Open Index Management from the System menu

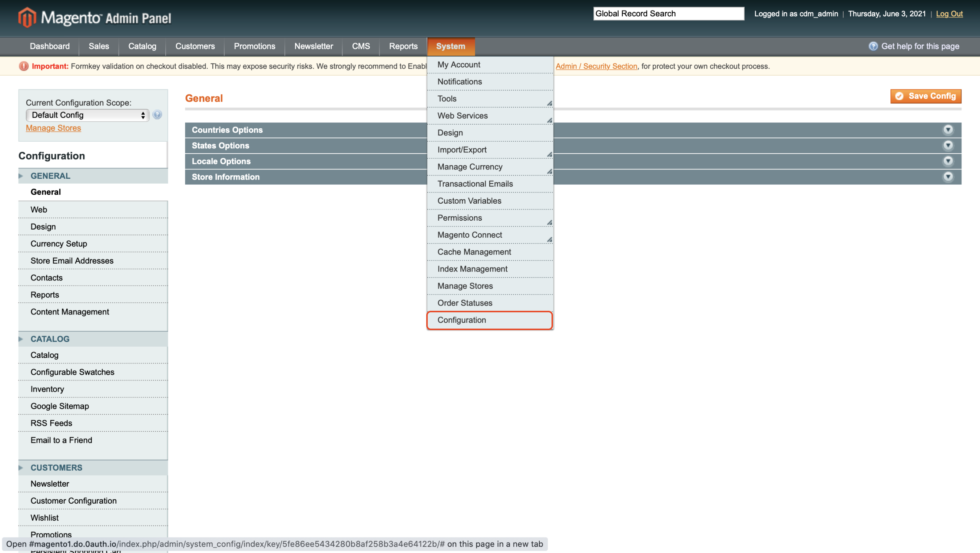pos(490,269)
